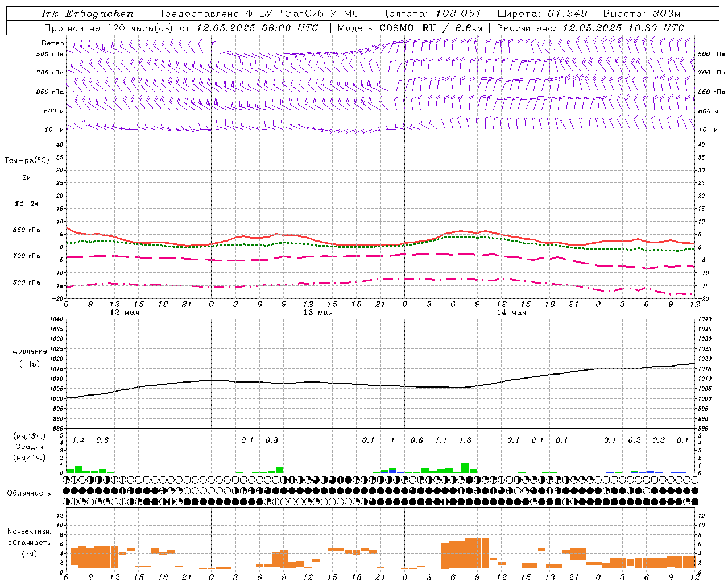Select the Широта: 61.249 header value

(543, 14)
